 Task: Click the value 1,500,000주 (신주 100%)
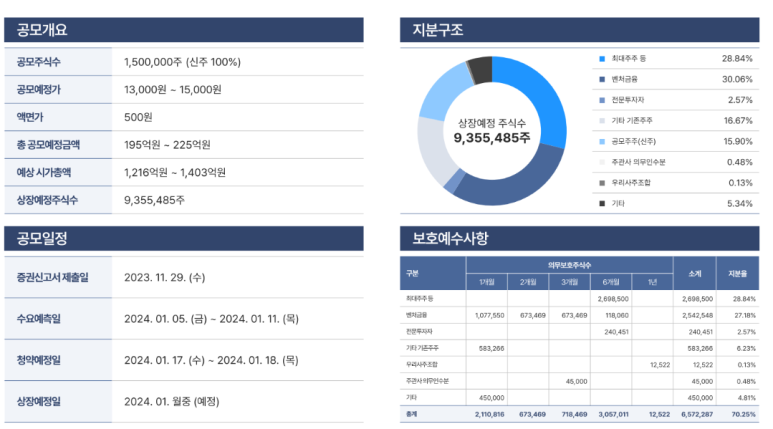click(182, 62)
